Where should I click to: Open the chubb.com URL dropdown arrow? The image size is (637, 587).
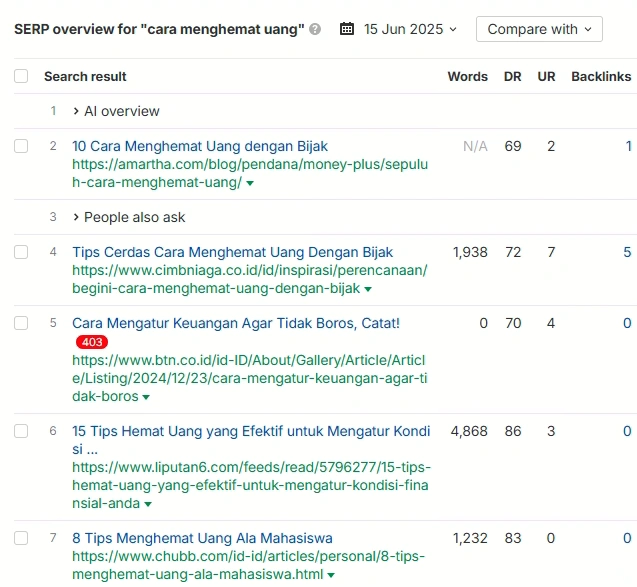[331, 575]
